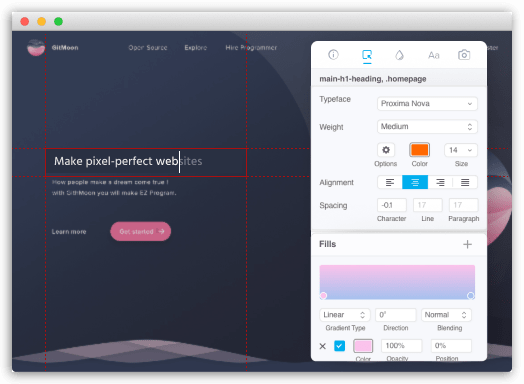Image resolution: width=524 pixels, height=384 pixels.
Task: Select the element selector tab icon
Action: pos(367,55)
